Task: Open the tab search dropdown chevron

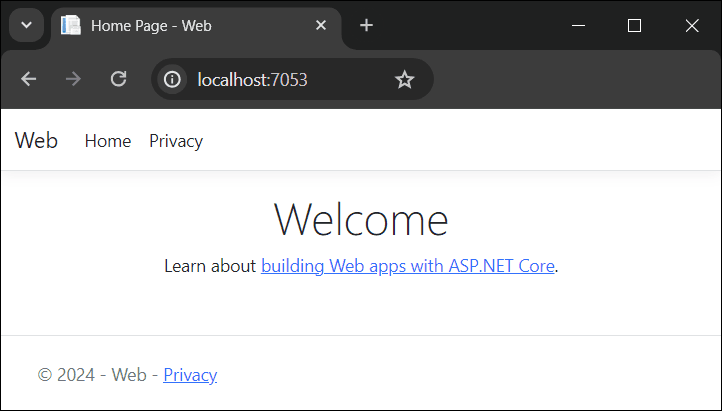Action: [26, 25]
